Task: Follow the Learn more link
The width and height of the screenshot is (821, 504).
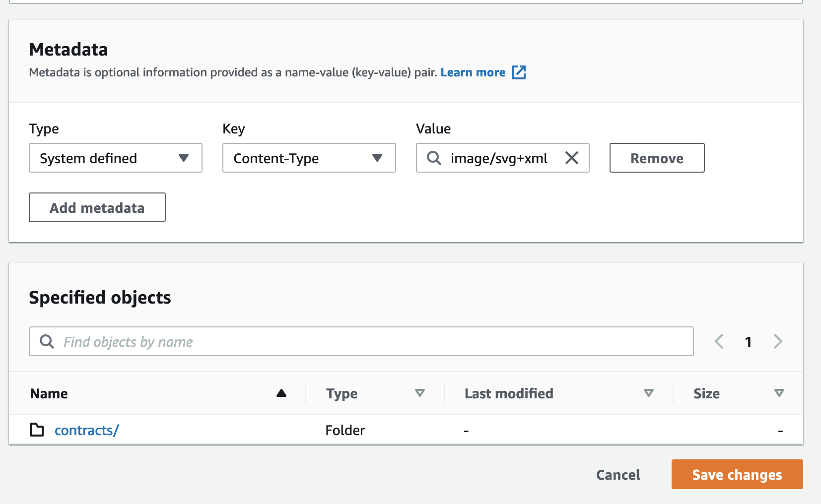Action: click(x=473, y=72)
